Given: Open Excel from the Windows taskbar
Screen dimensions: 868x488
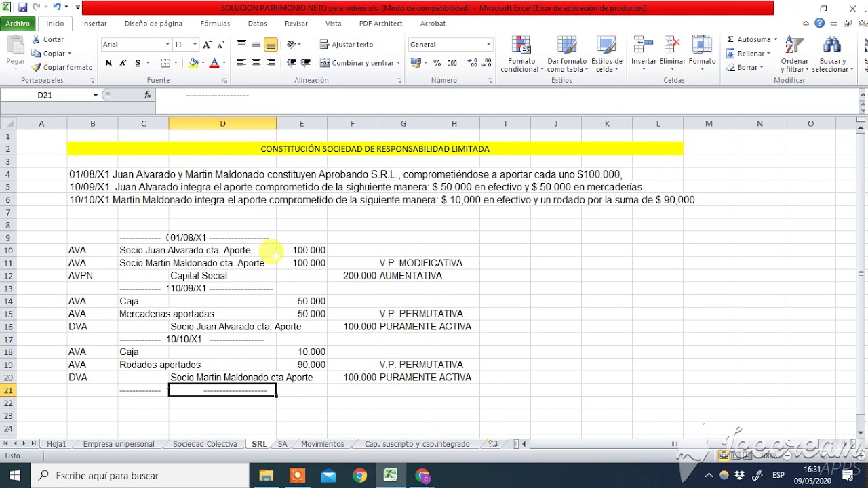Looking at the screenshot, I should [391, 475].
